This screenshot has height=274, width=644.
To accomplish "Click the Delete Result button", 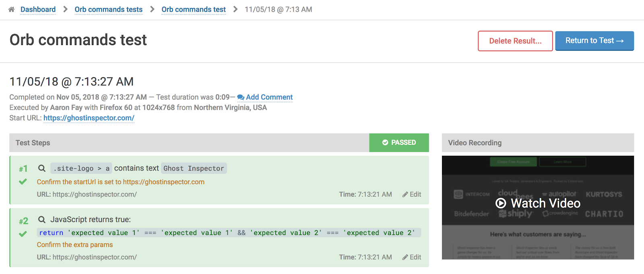I will coord(515,41).
